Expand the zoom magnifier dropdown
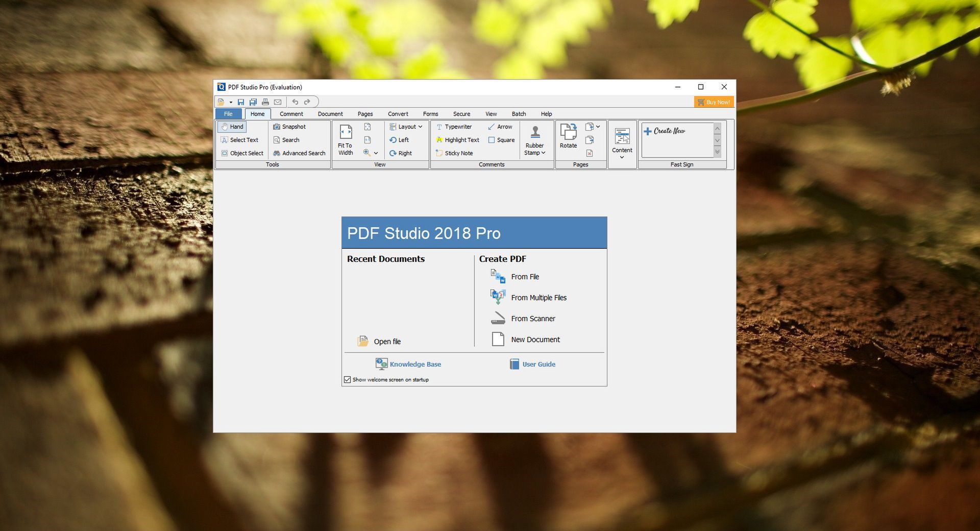Image resolution: width=980 pixels, height=531 pixels. (x=376, y=153)
